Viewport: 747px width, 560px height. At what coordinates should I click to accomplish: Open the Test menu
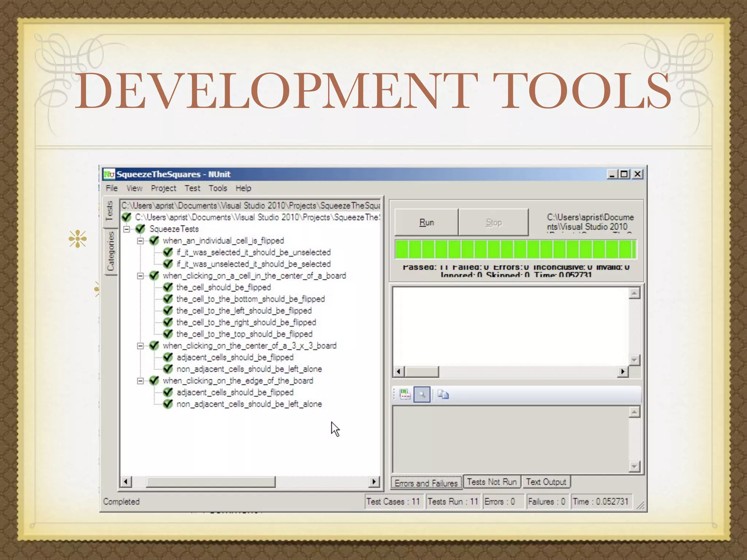(x=192, y=188)
